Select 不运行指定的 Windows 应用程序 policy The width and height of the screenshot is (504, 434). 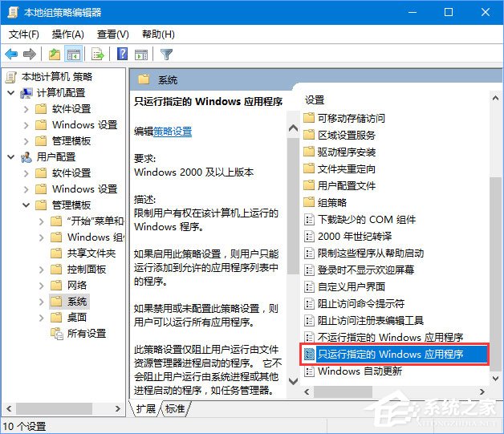coord(390,337)
